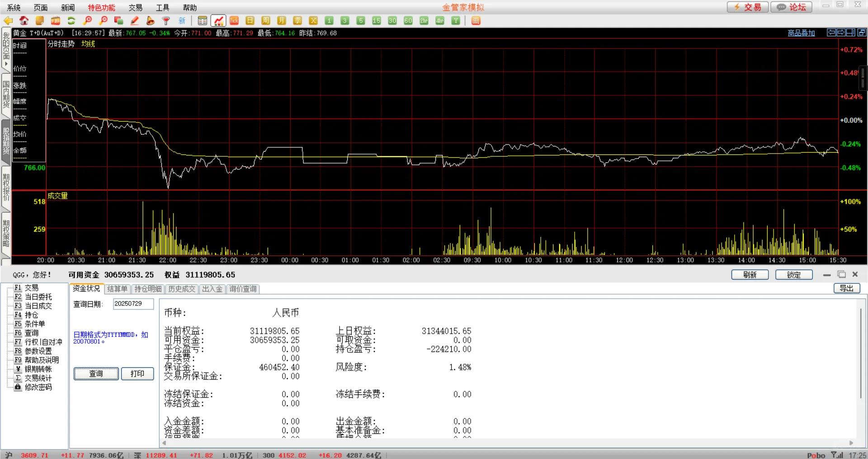Click the back arrow toolbar icon

coord(8,21)
